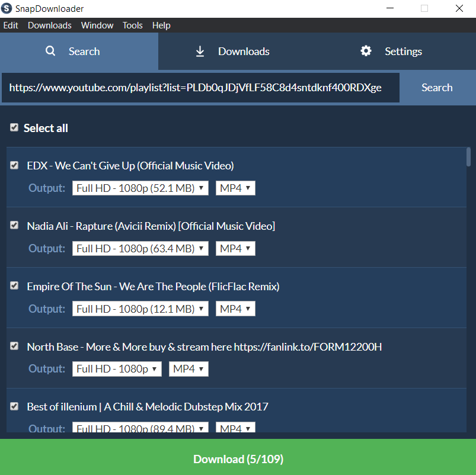Screen dimensions: 476x475
Task: Click into the YouTube playlist URL field
Action: click(x=200, y=88)
